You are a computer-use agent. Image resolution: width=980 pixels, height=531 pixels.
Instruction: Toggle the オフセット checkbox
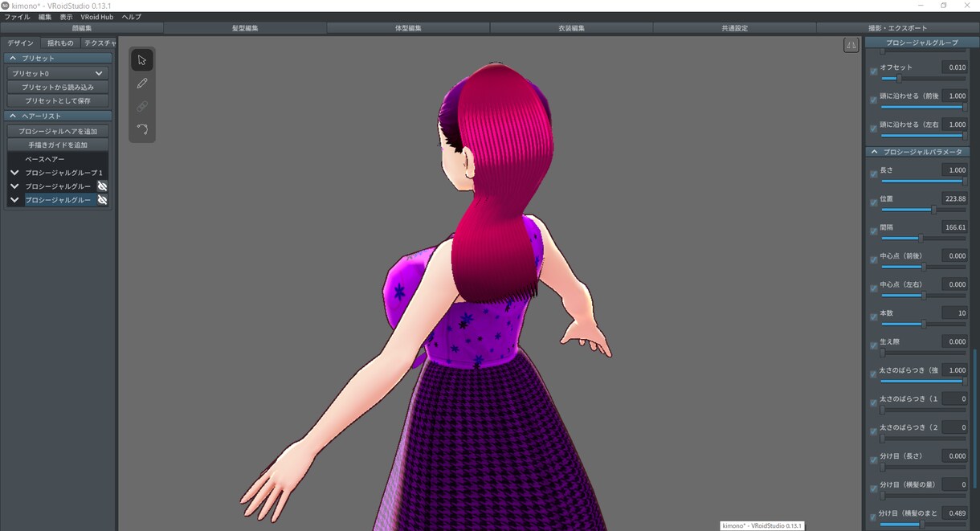click(874, 71)
